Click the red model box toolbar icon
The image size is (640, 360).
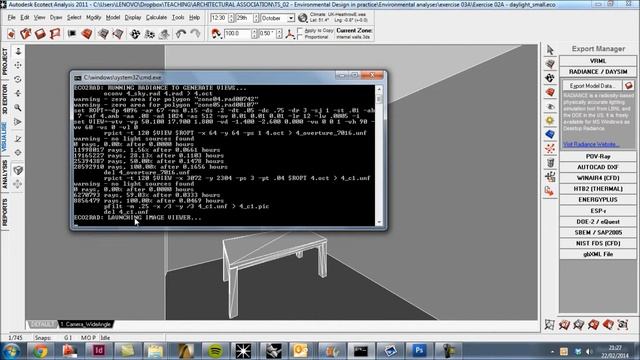click(x=87, y=33)
